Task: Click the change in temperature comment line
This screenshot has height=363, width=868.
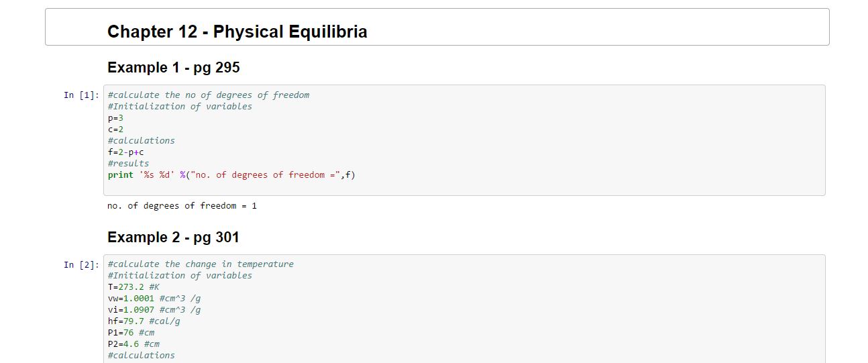Action: (200, 264)
